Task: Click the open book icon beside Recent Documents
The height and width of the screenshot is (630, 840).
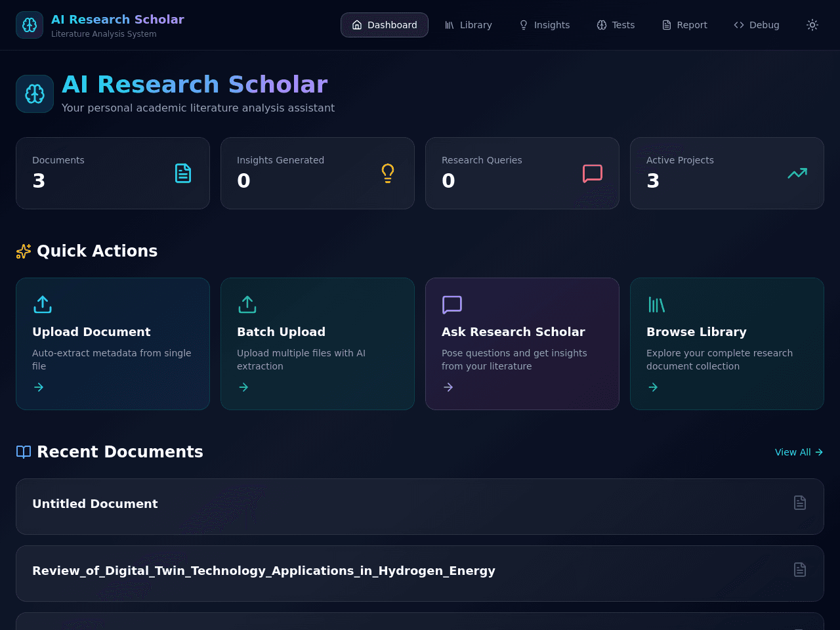Action: pos(24,452)
